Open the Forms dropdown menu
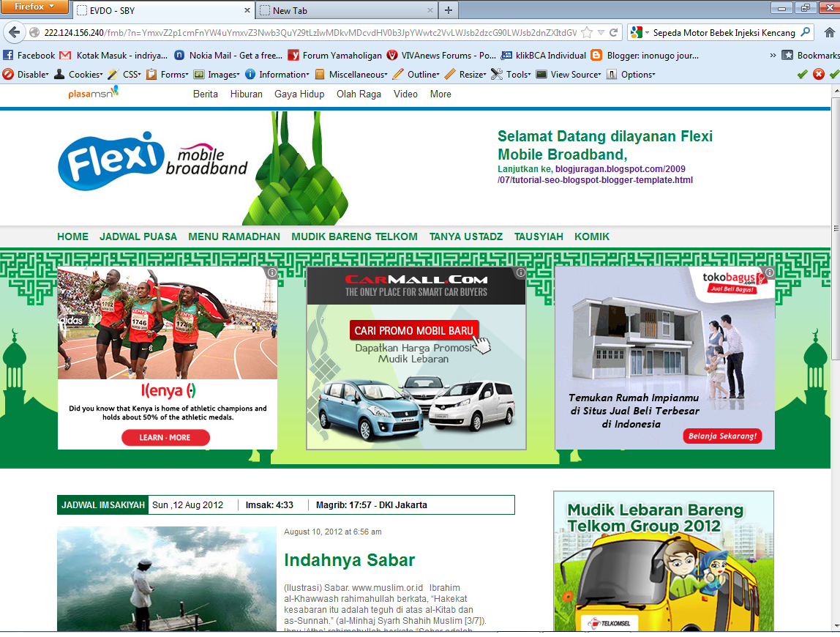840x637 pixels. [x=167, y=75]
